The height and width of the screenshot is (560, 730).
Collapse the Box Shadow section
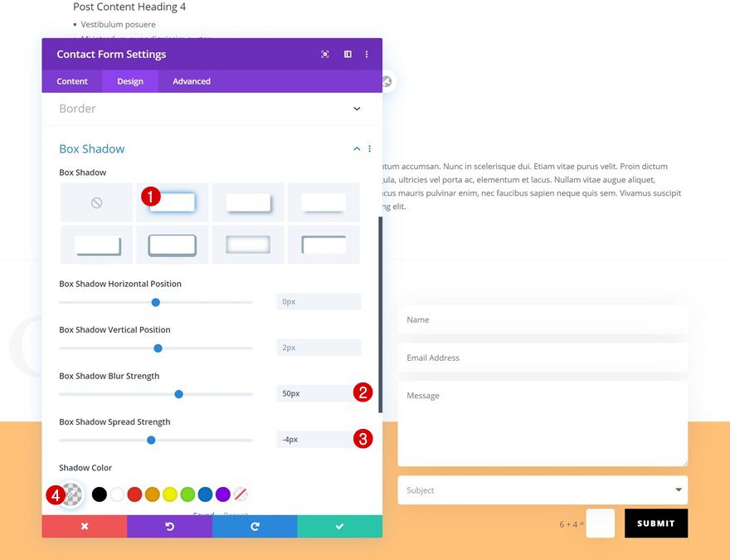356,149
